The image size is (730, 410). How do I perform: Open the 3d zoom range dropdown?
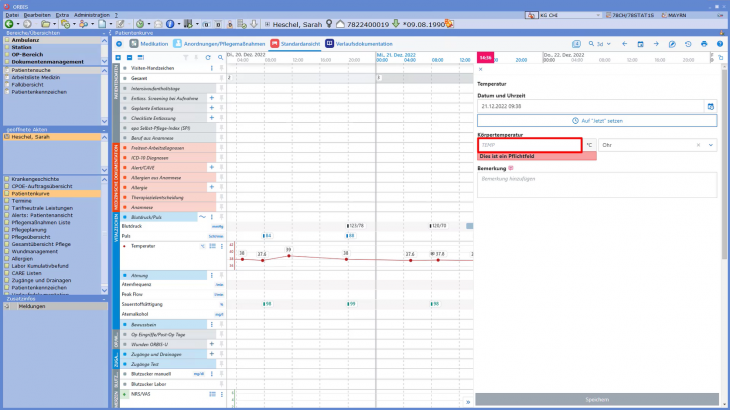click(x=602, y=44)
